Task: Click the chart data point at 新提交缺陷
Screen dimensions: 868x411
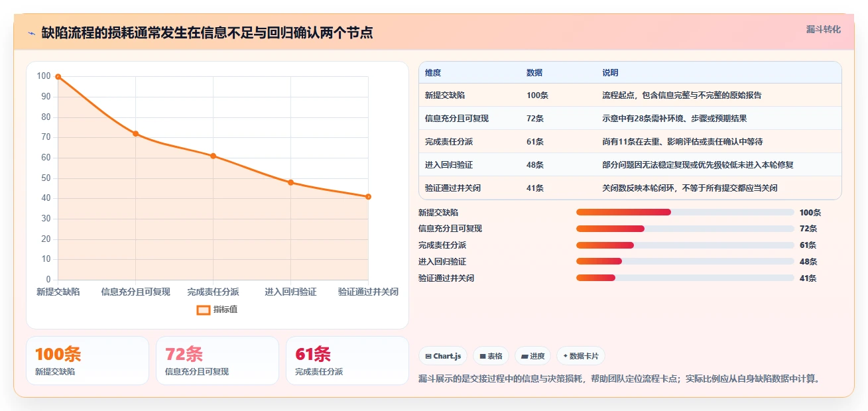Action: (x=58, y=77)
